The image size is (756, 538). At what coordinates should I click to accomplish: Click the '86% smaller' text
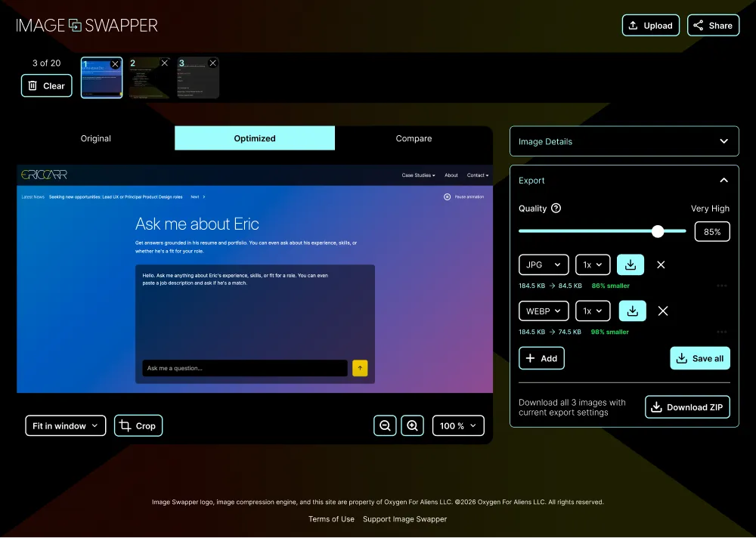610,286
